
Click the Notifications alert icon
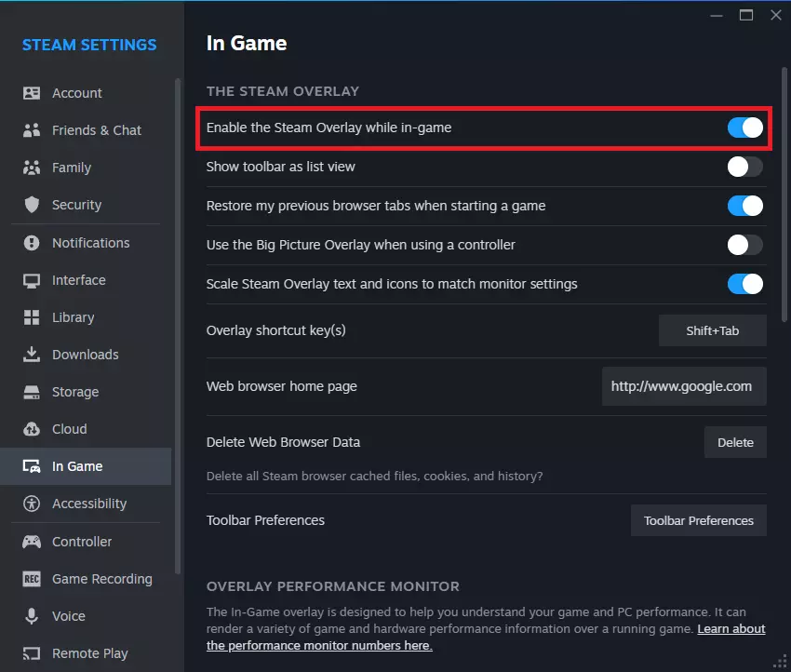[32, 243]
